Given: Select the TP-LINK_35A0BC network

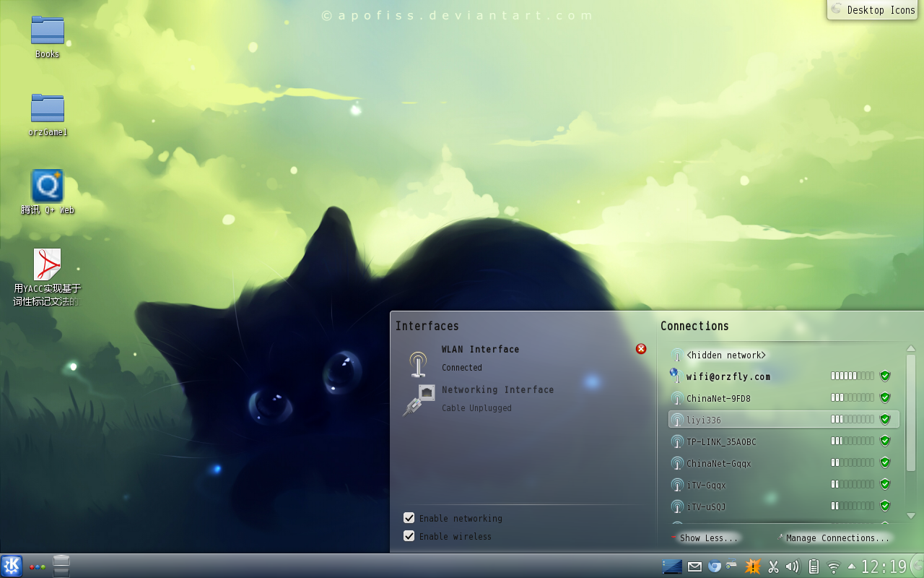Looking at the screenshot, I should (721, 441).
